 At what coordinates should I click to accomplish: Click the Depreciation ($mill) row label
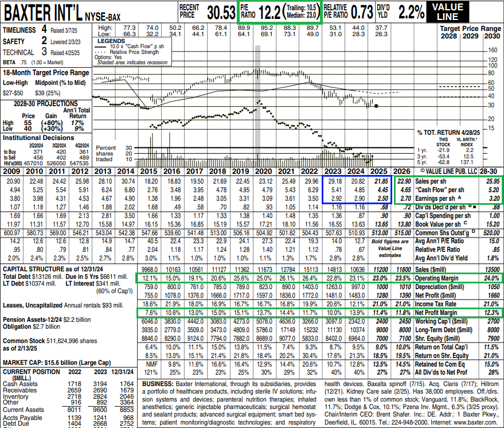coord(439,287)
